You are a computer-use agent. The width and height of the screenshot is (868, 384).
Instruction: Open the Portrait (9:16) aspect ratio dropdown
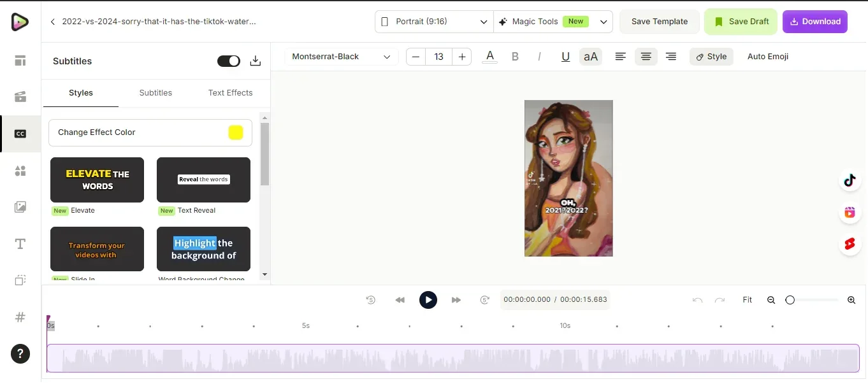(434, 22)
